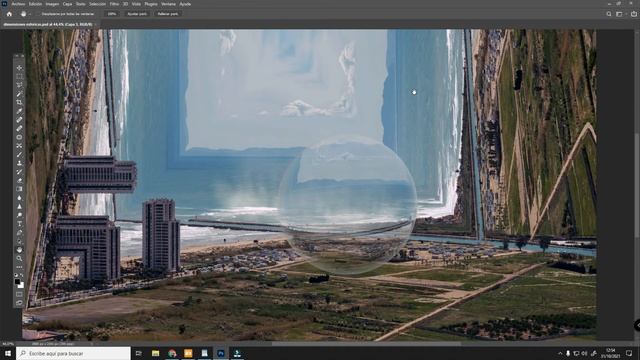
Task: Select the Gradient tool
Action: [x=19, y=189]
